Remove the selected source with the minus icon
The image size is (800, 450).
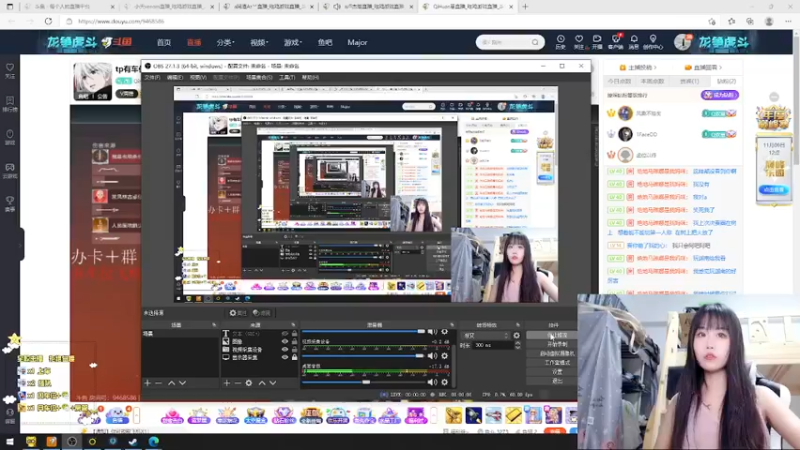tap(238, 383)
